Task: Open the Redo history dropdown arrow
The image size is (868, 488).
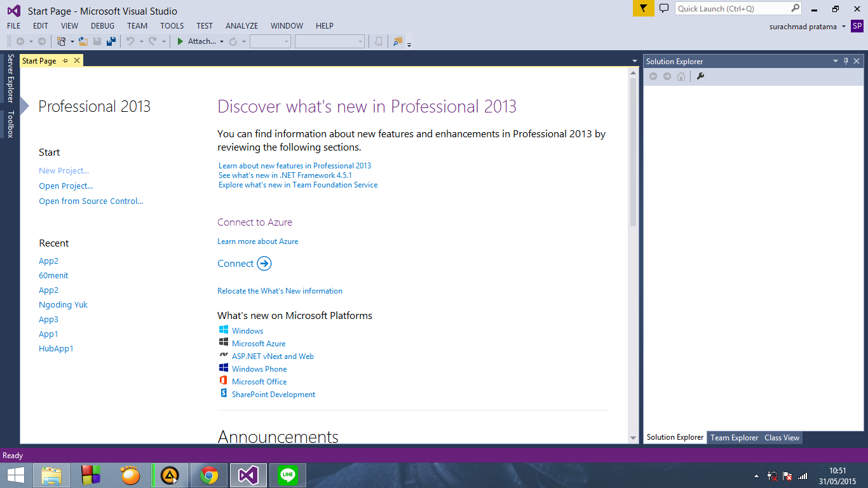Action: click(x=163, y=41)
